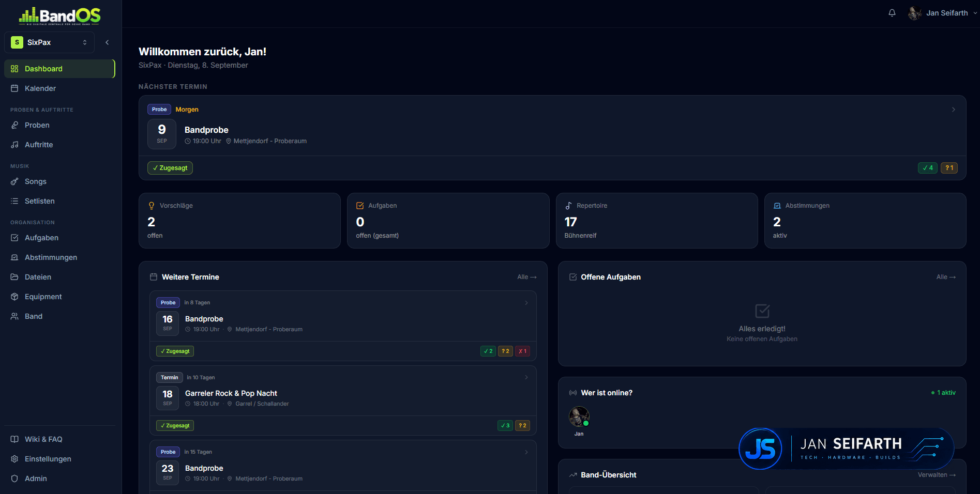The height and width of the screenshot is (494, 980).
Task: Click the ✓4 accepted count badge
Action: 928,168
